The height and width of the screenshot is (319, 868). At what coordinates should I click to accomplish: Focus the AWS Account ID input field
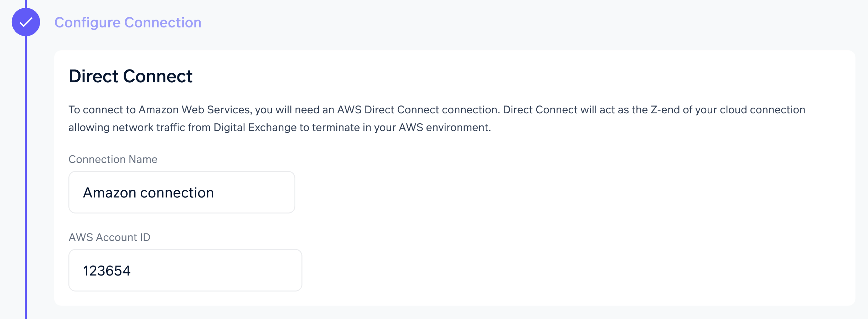pyautogui.click(x=185, y=271)
